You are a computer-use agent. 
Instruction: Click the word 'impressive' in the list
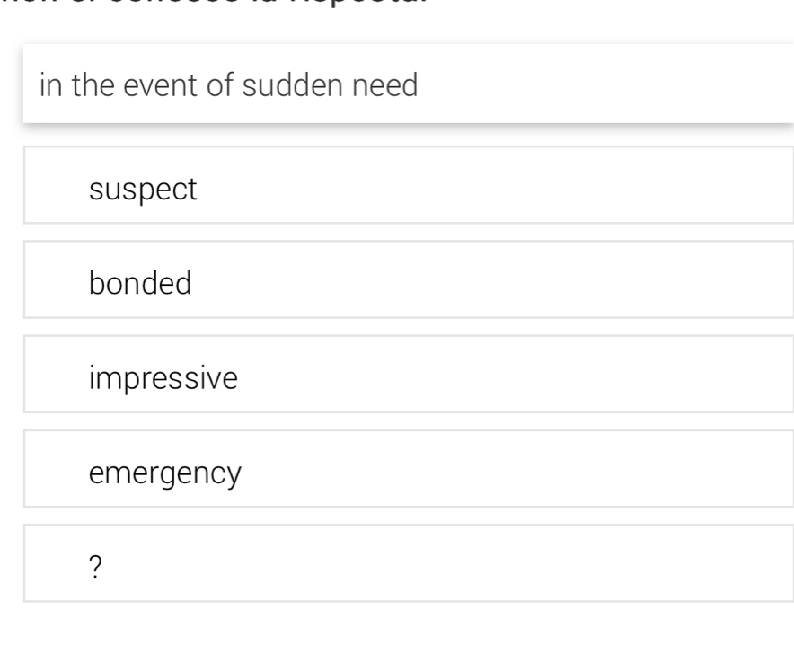coord(163,376)
